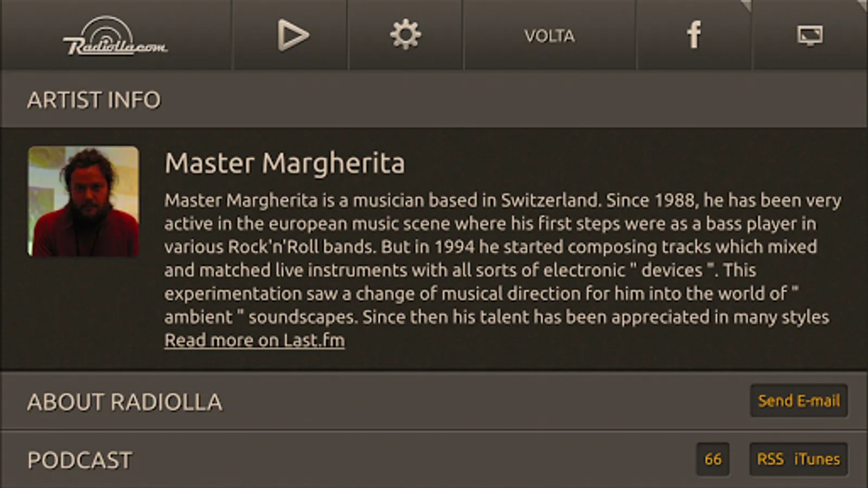This screenshot has width=868, height=488.
Task: Click the word Switzerland in the biography
Action: pos(550,201)
